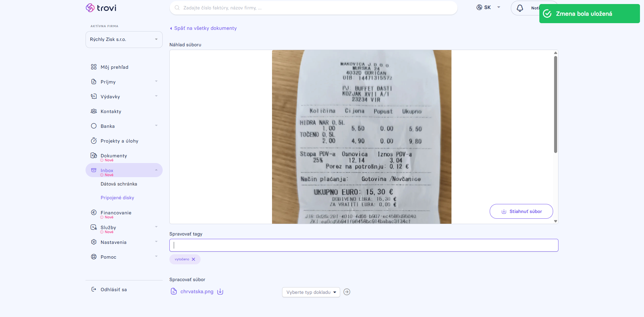Viewport: 644px width, 317px height.
Task: Click the Výdavky sidebar icon
Action: (94, 97)
